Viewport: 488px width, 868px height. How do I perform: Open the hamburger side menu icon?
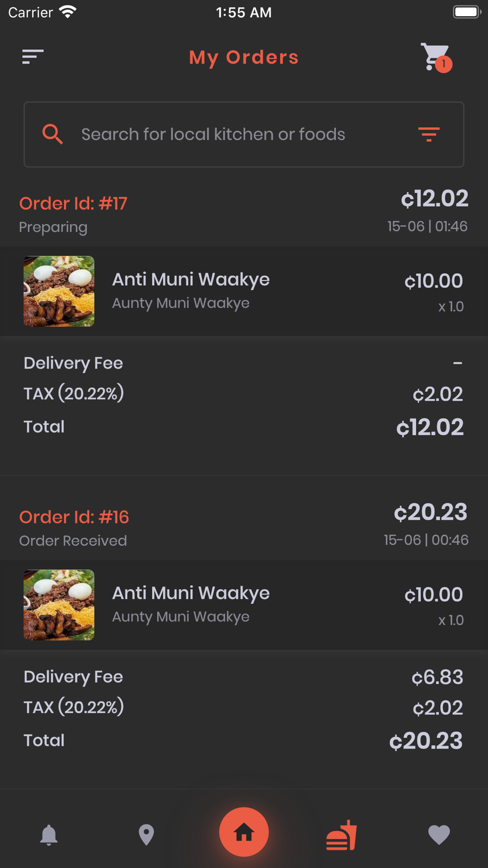(33, 57)
